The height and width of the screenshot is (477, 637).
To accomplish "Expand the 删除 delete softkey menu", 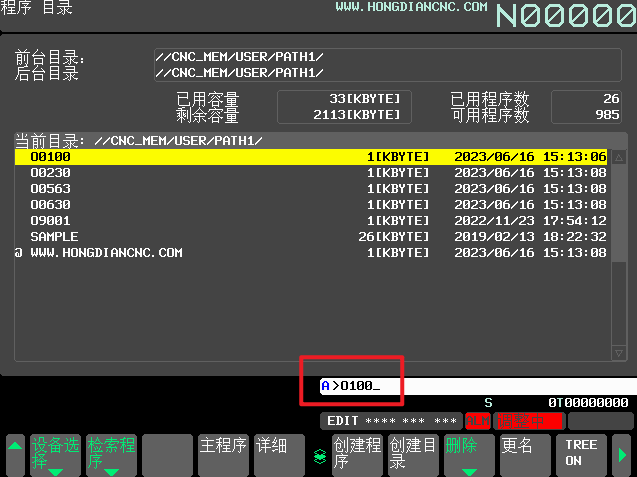I will [469, 455].
